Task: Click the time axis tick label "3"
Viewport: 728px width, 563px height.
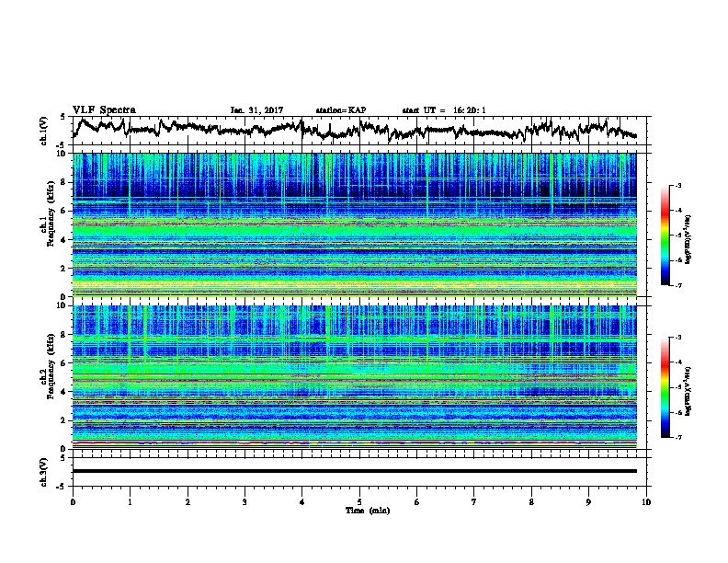Action: pos(245,502)
